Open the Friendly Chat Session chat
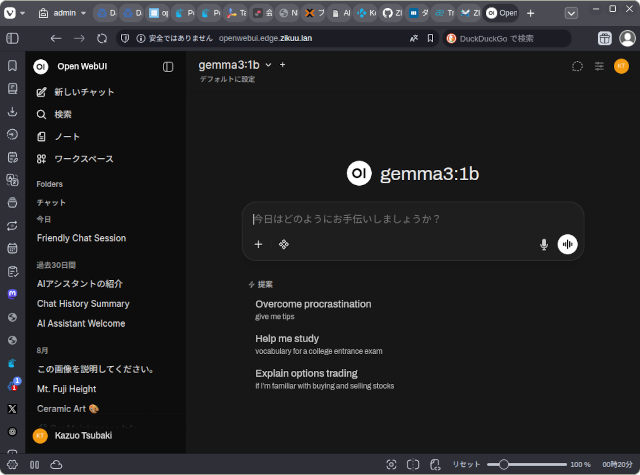 tap(81, 238)
